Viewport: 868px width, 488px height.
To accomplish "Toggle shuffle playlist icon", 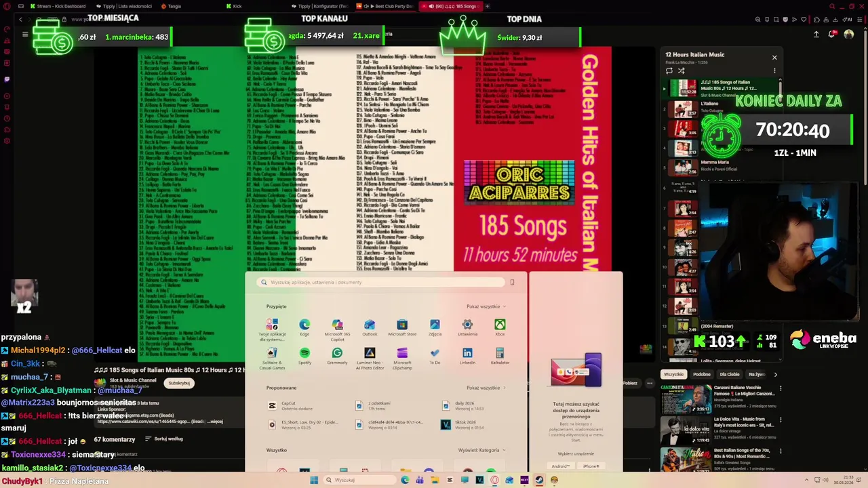I will tap(682, 70).
